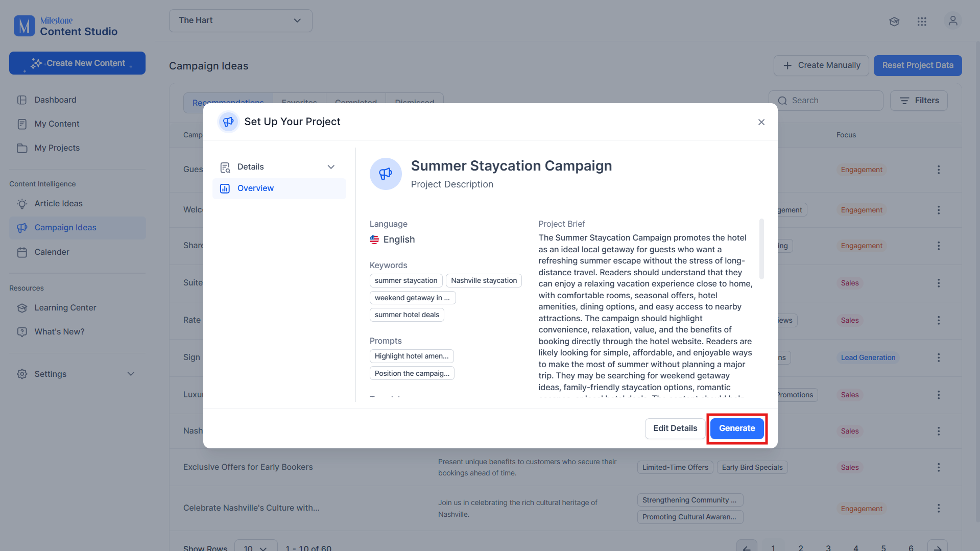Screen dimensions: 980x551
Task: Open The Hart property dropdown
Action: [241, 20]
